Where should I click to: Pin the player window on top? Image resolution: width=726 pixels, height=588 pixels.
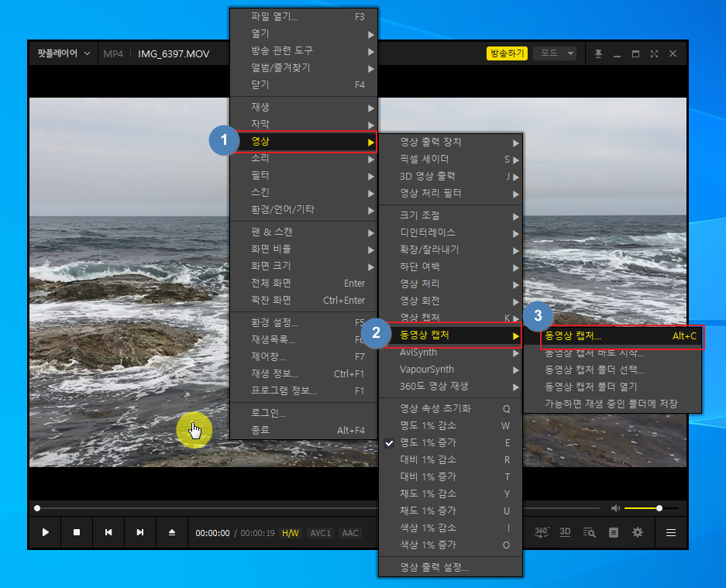tap(598, 53)
